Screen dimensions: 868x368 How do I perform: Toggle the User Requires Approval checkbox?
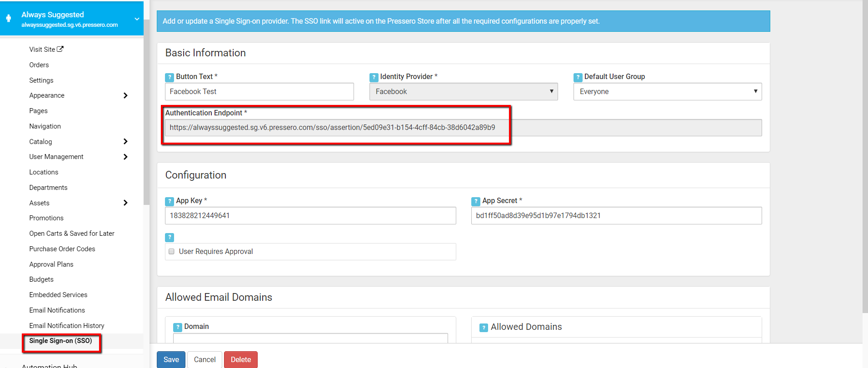coord(171,251)
